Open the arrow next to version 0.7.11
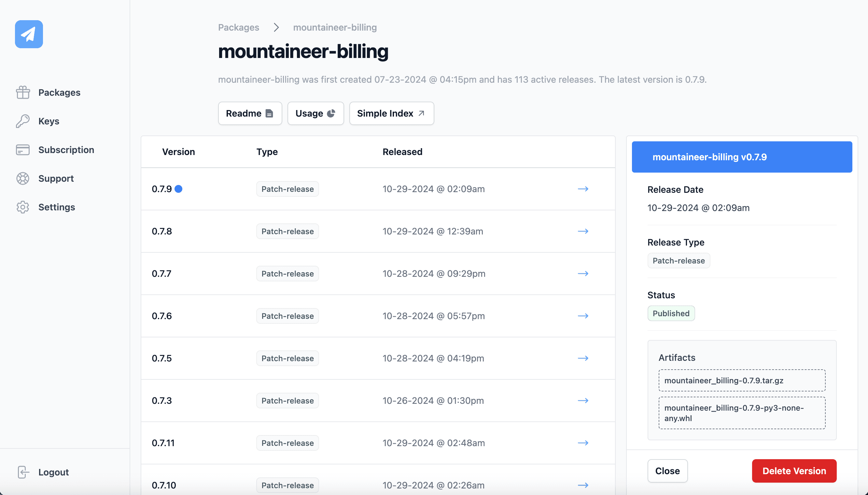The height and width of the screenshot is (495, 868). pos(583,443)
